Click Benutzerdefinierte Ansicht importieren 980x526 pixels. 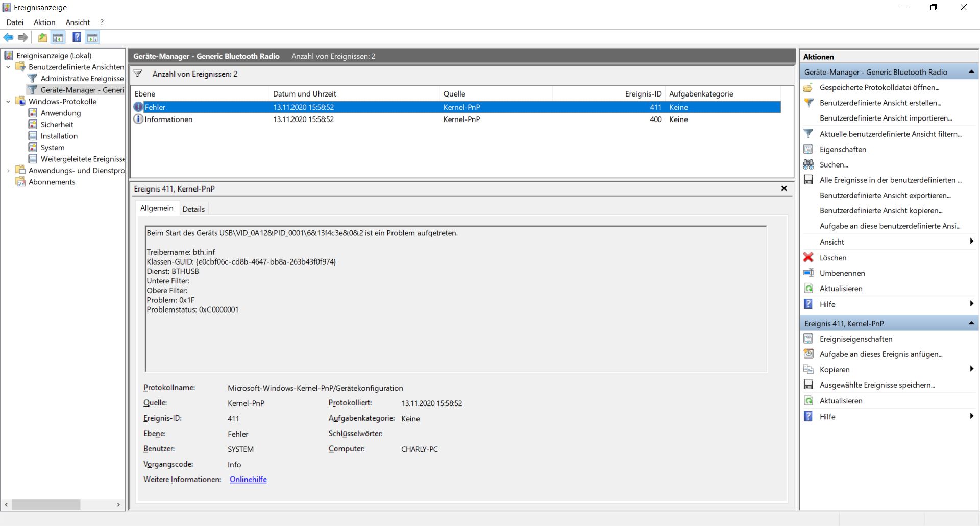[x=886, y=118]
